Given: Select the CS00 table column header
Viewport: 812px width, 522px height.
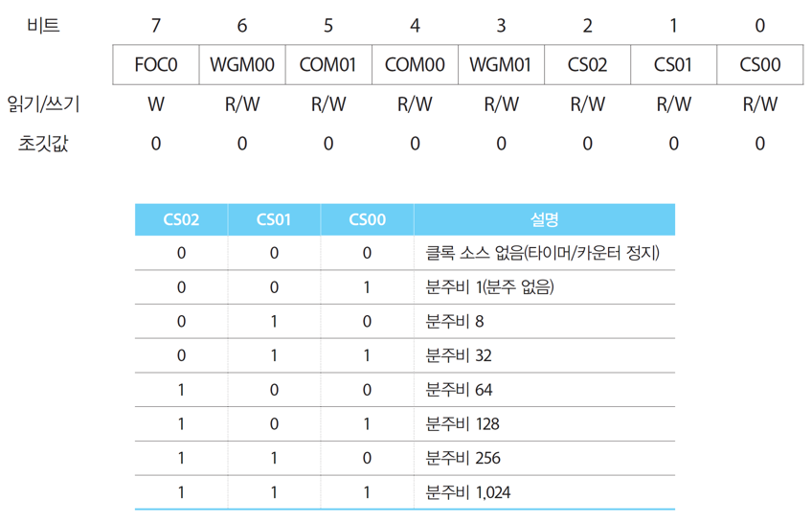Looking at the screenshot, I should [367, 219].
